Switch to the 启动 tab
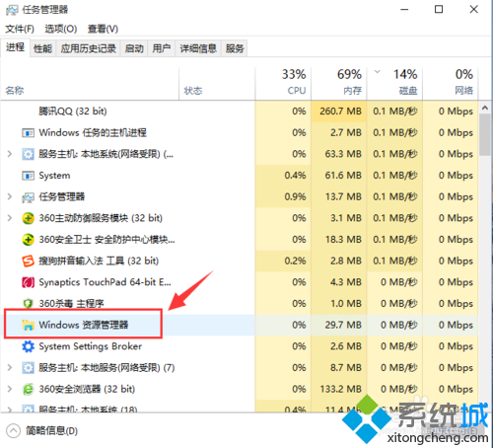The height and width of the screenshot is (448, 493). tap(134, 49)
